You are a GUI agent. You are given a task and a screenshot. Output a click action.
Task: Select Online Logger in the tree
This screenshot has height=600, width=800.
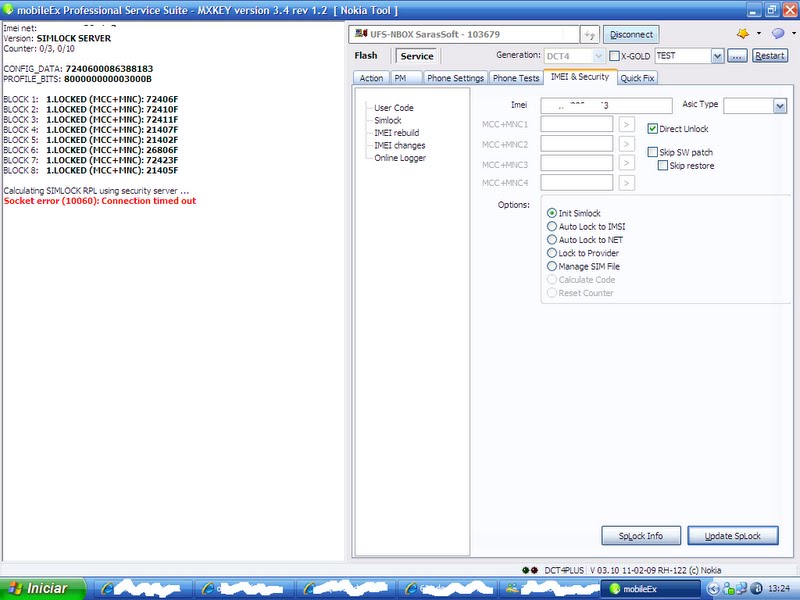pos(400,158)
